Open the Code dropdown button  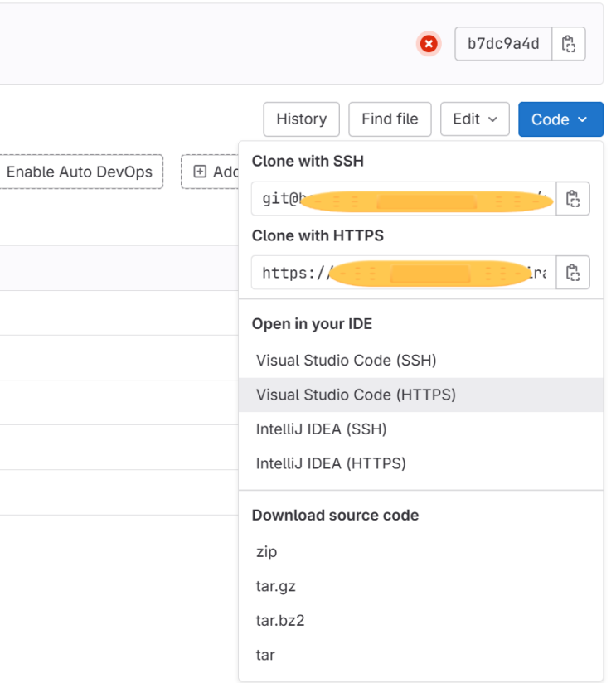pyautogui.click(x=560, y=119)
